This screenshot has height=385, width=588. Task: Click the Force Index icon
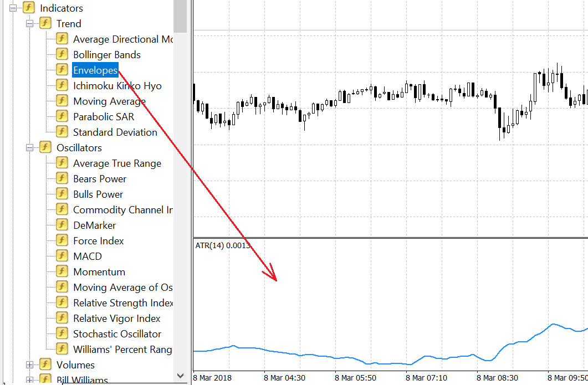[x=62, y=240]
